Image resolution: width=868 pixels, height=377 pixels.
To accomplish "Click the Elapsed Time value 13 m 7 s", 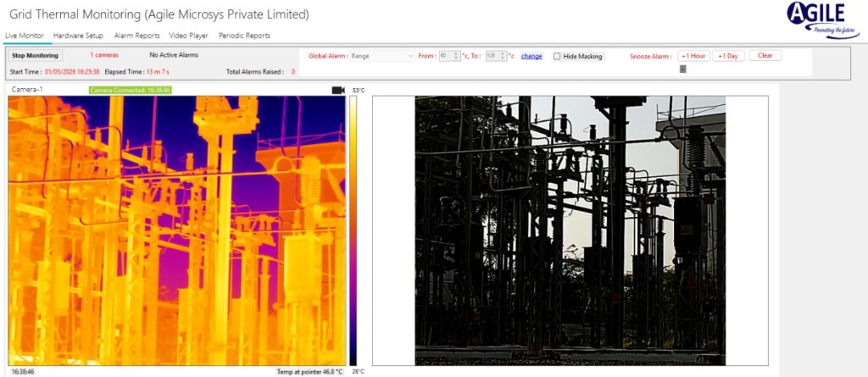I will coord(159,71).
